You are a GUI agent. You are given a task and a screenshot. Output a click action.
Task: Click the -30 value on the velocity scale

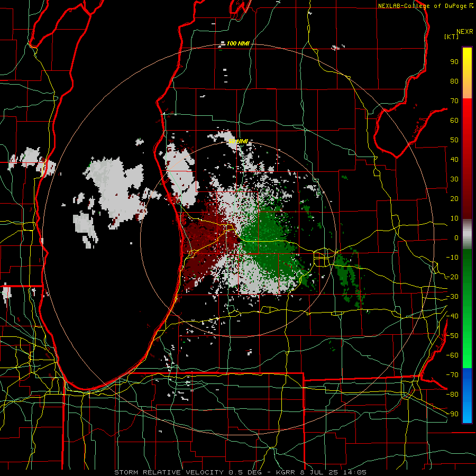[x=452, y=297]
